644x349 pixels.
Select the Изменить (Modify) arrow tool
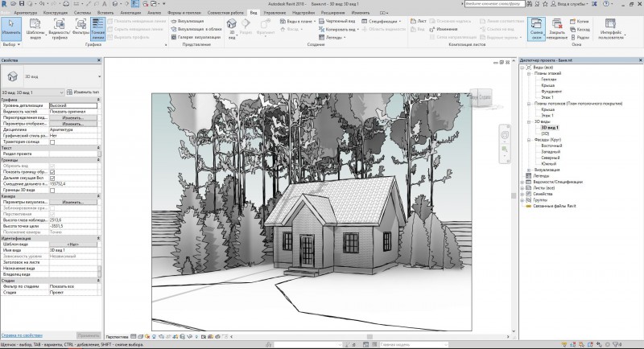click(11, 28)
